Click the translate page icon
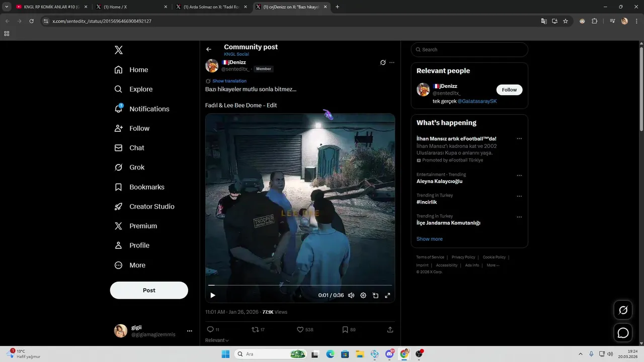 pos(543,21)
